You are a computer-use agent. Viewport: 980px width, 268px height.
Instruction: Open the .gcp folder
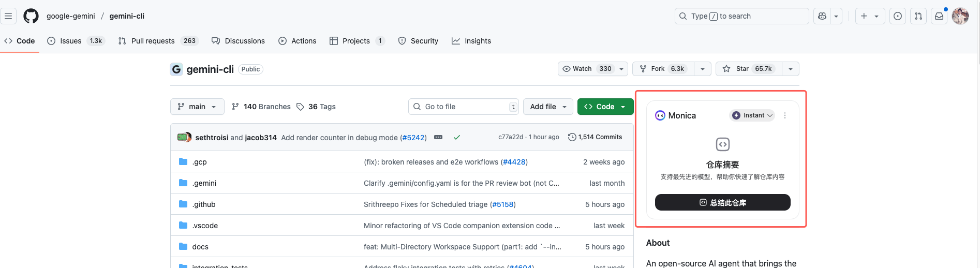[x=200, y=162]
